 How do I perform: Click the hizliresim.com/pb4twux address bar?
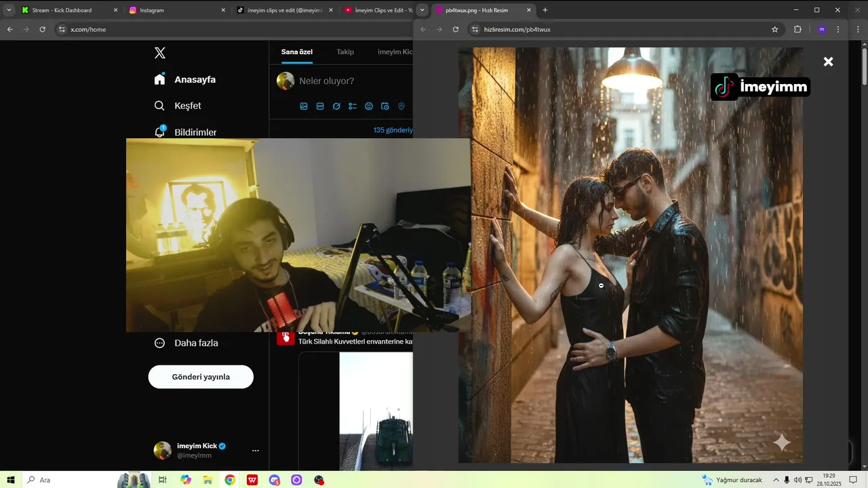point(624,29)
